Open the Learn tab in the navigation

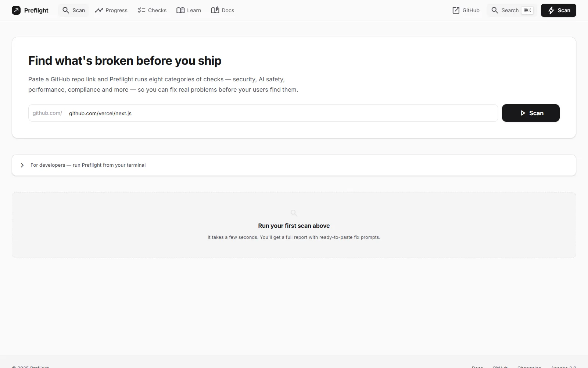[189, 10]
